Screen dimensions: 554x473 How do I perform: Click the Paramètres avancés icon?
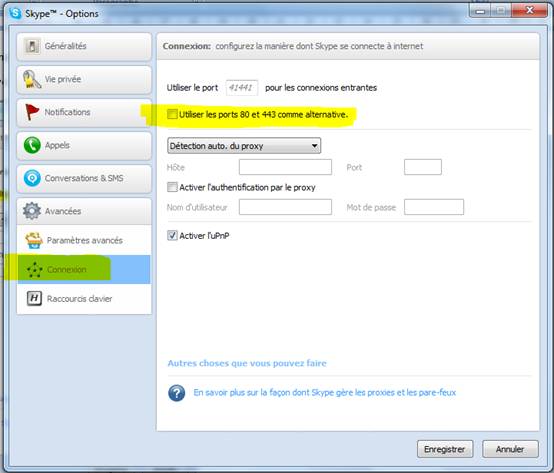tap(34, 240)
